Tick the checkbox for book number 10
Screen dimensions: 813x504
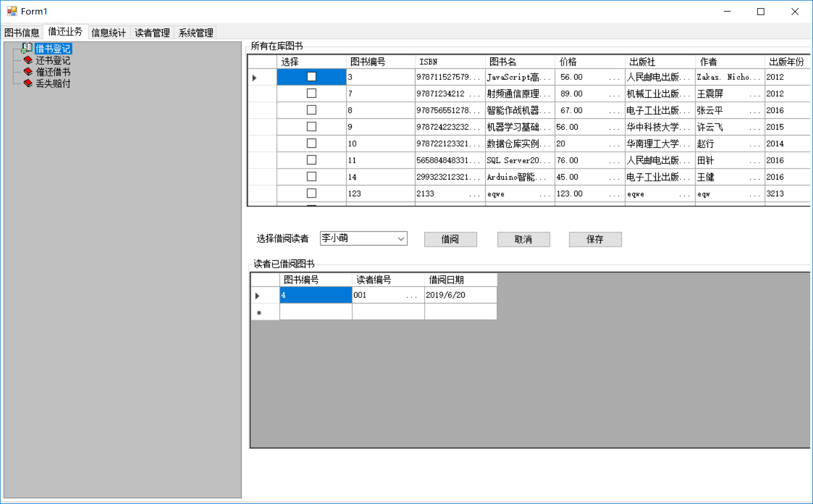311,143
